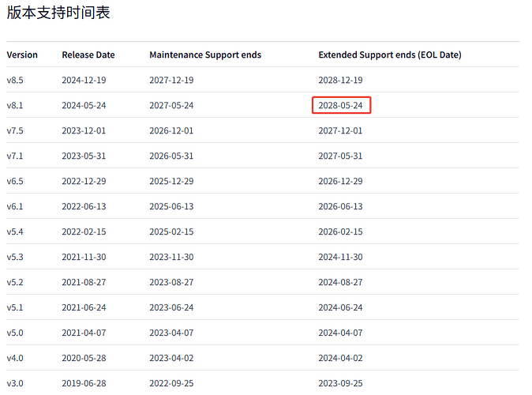
Task: Select the v4.0 version cell
Action: 15,358
